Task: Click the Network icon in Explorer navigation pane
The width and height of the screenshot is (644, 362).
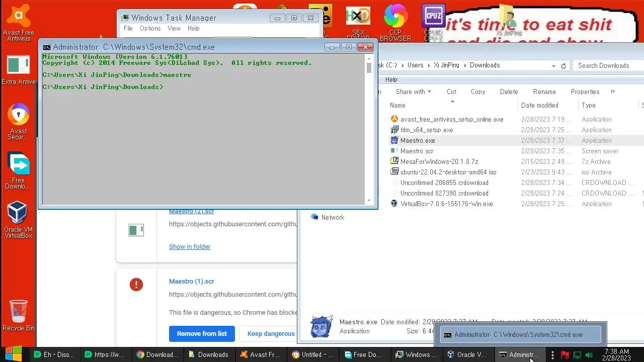Action: (315, 217)
